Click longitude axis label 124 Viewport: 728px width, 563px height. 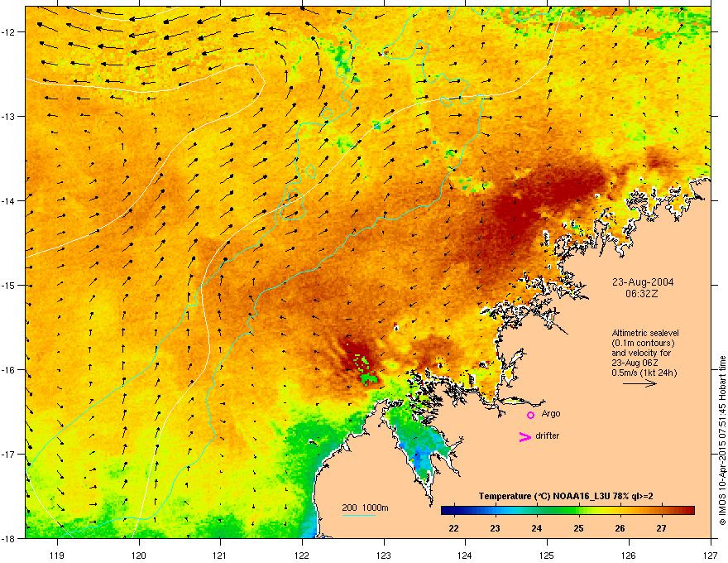point(465,555)
